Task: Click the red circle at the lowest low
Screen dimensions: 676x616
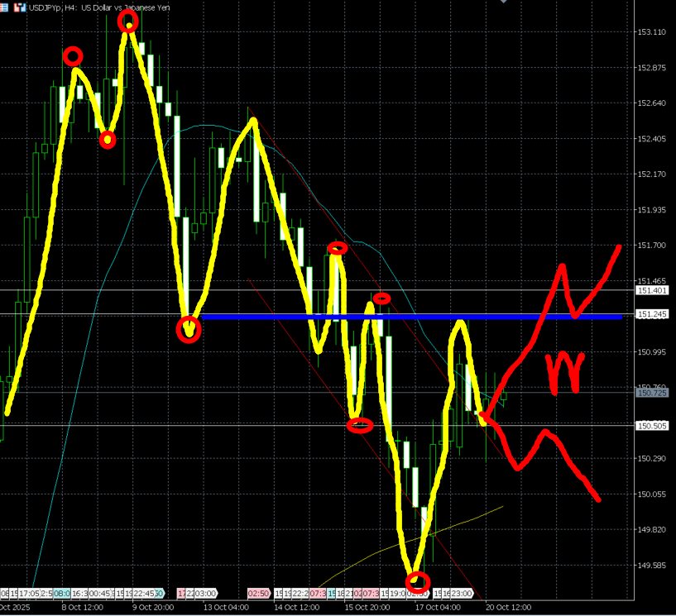Action: [x=418, y=581]
